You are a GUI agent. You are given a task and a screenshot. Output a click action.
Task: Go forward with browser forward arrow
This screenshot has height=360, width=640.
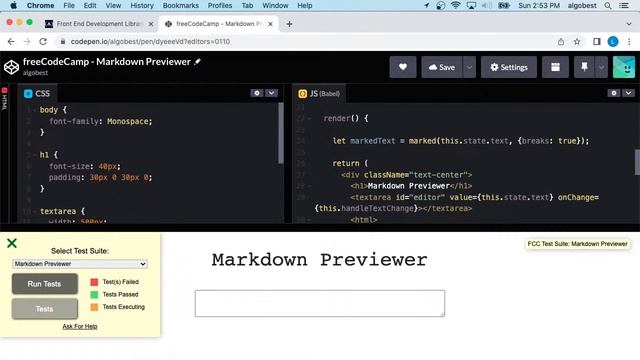tap(27, 42)
